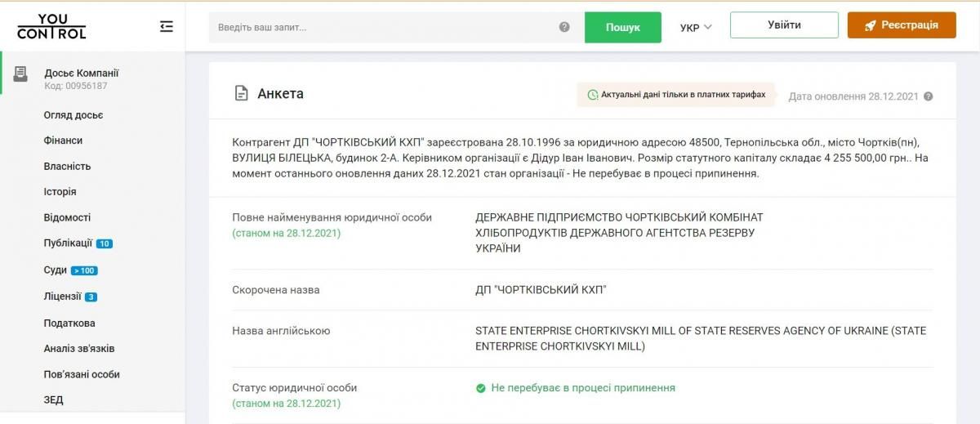The width and height of the screenshot is (980, 424).
Task: Open Аналіз зв'язків in the sidebar
Action: tap(79, 348)
